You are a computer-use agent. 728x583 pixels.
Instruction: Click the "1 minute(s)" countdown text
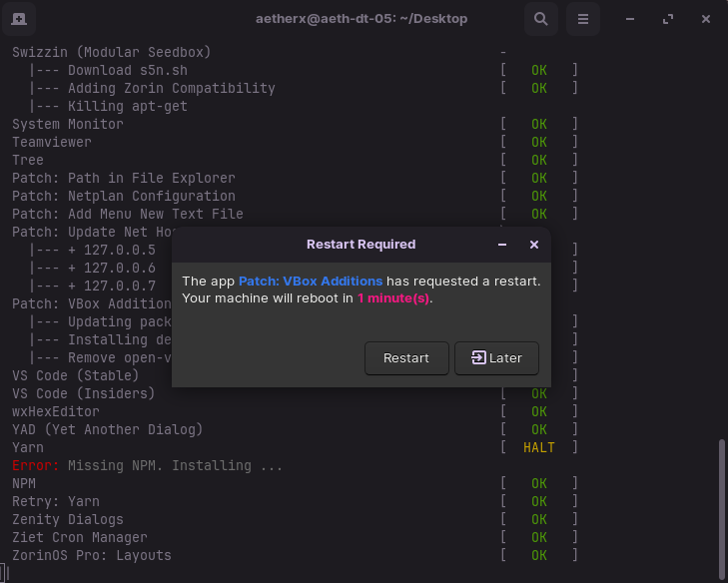393,298
